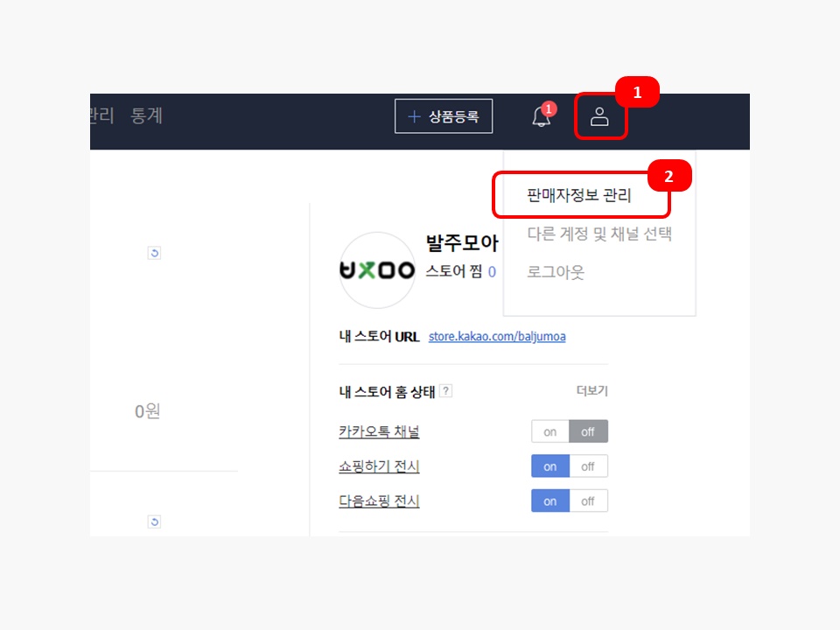Click the 발주모아 store logo
The height and width of the screenshot is (630, 840).
coord(377,270)
